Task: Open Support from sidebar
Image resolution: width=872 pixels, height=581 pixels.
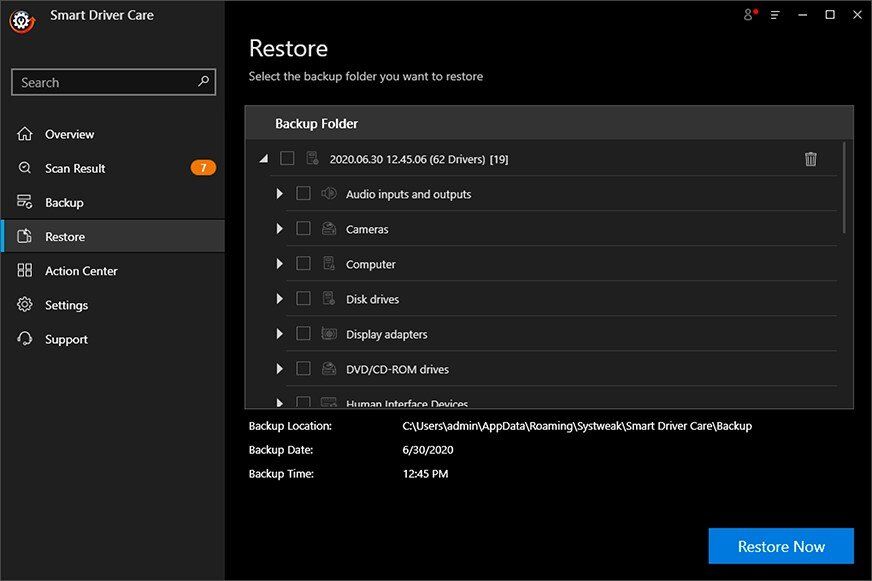Action: pos(113,339)
